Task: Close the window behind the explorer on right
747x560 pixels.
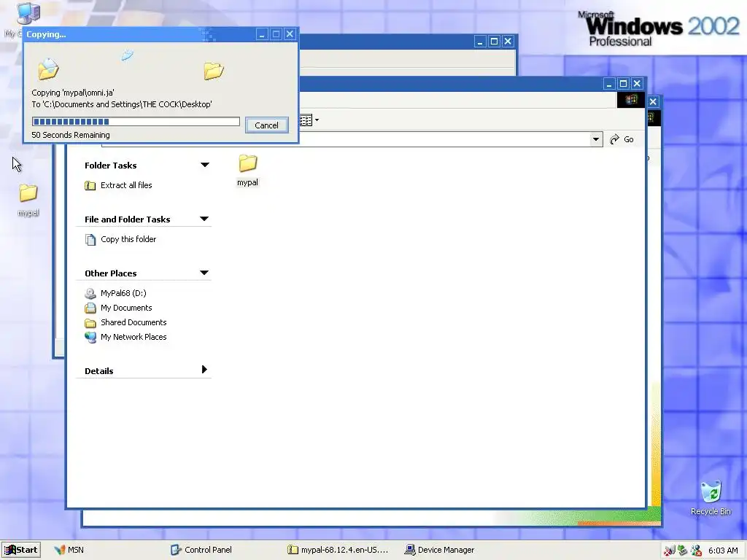Action: tap(653, 101)
